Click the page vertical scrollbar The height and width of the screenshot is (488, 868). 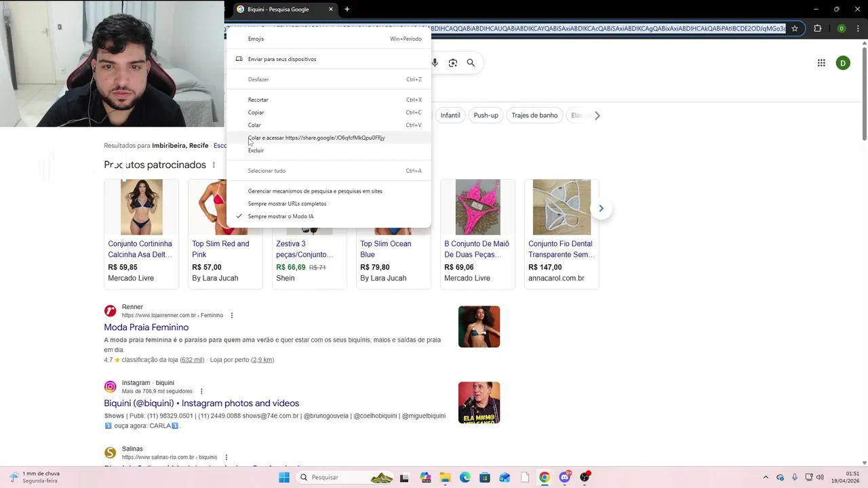864,95
